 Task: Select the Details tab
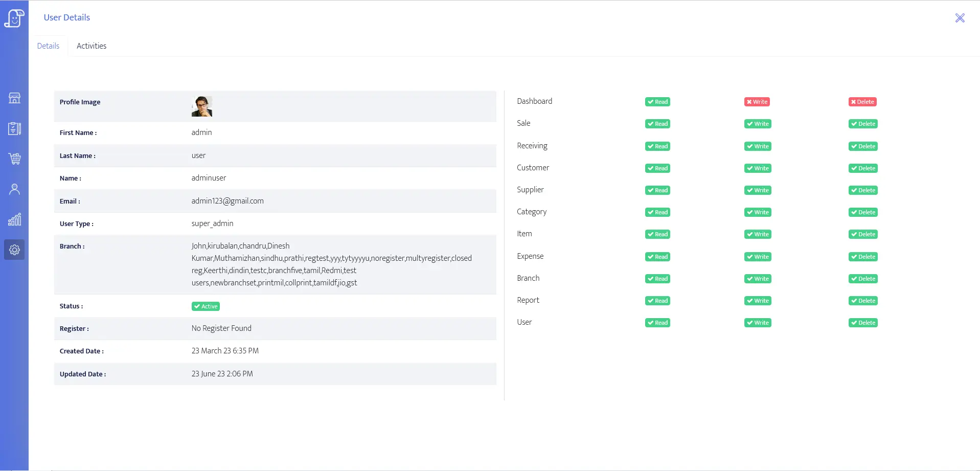48,46
